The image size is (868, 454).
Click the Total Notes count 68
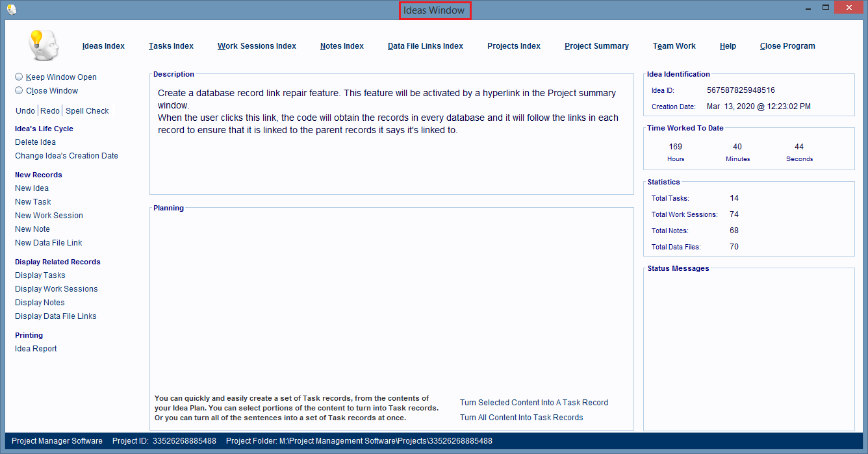tap(734, 231)
